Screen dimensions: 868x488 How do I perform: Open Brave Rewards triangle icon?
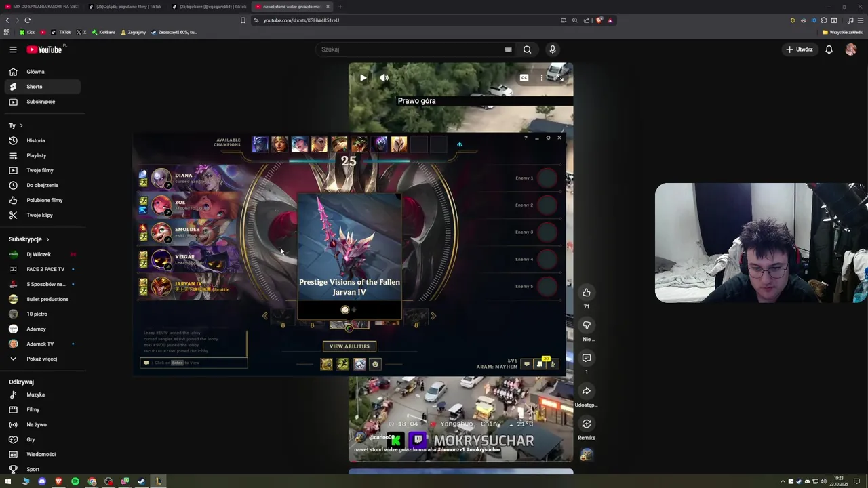click(610, 20)
